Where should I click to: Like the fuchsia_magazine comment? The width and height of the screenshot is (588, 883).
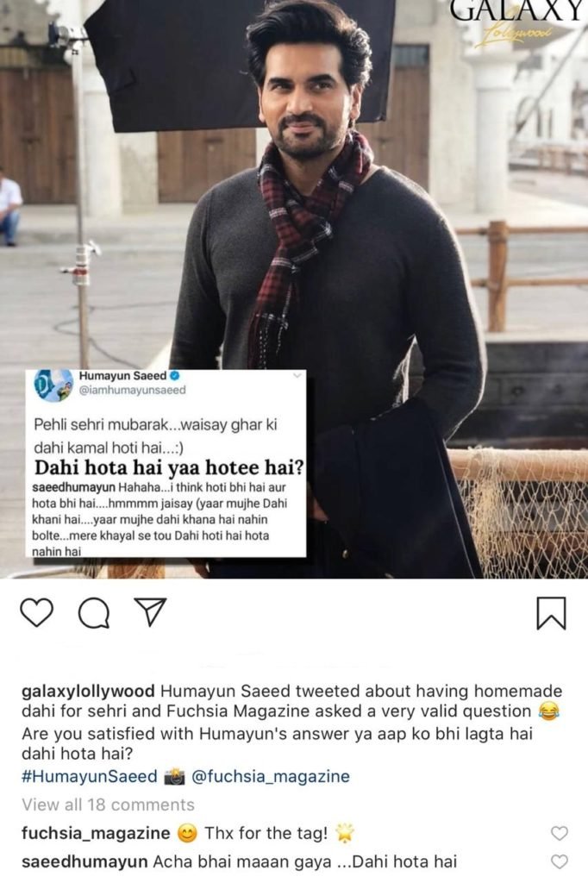(x=559, y=833)
